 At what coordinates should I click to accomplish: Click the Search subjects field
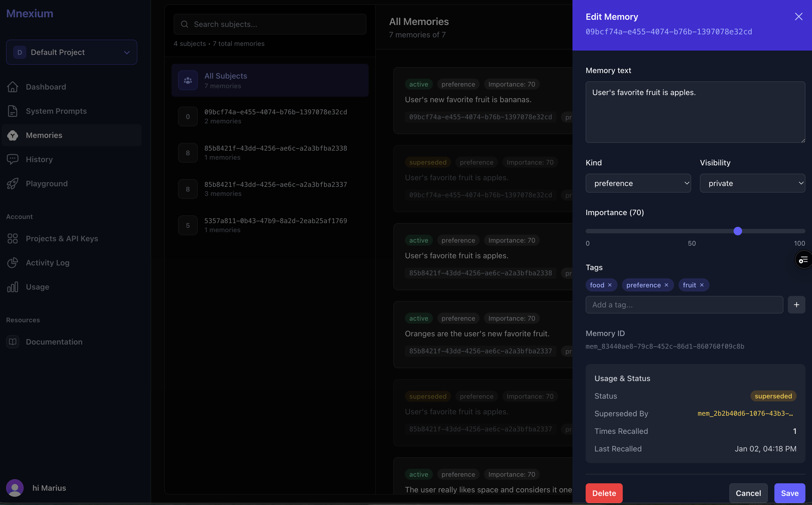coord(270,24)
